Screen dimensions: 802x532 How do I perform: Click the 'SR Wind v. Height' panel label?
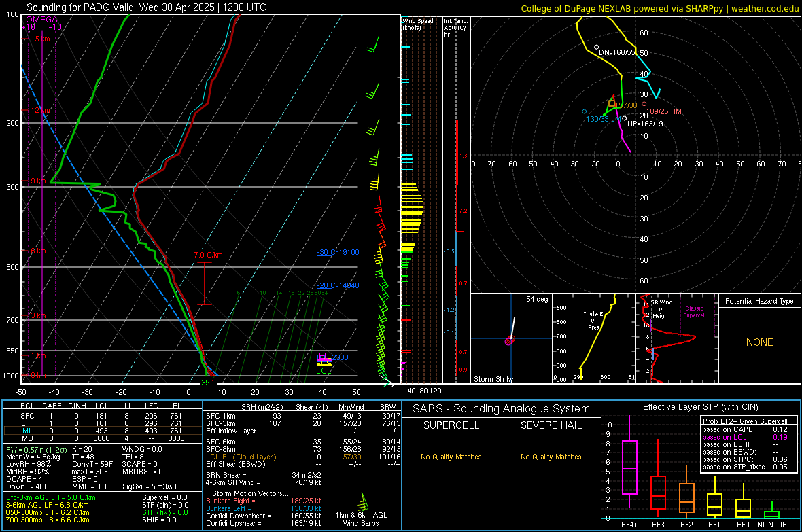click(661, 309)
